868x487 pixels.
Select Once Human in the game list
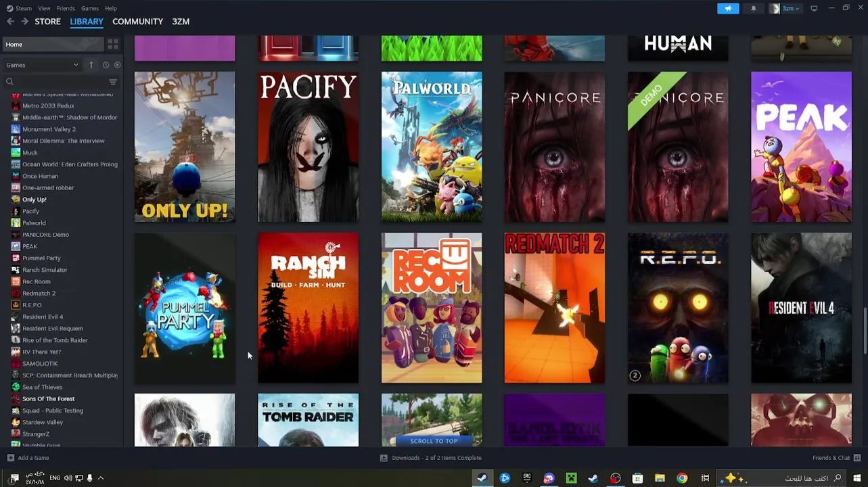40,176
